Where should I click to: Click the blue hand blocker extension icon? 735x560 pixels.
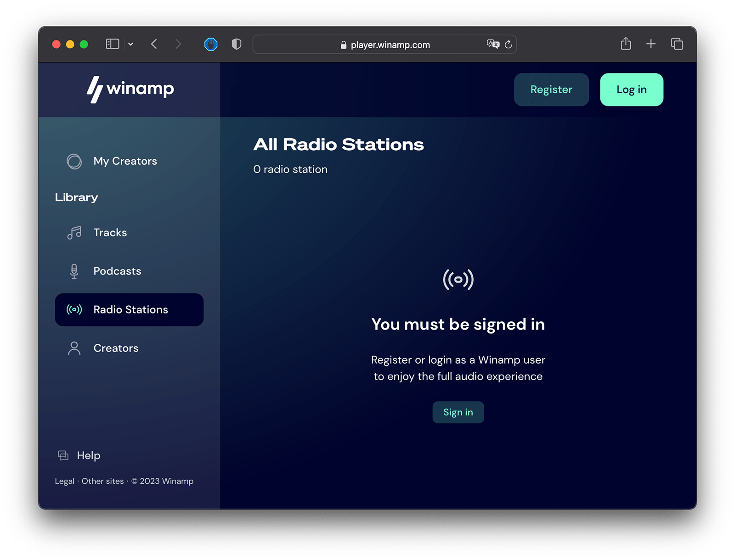click(x=211, y=44)
